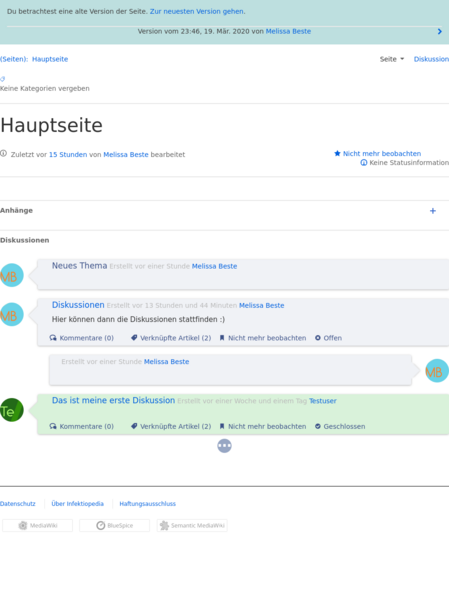Viewport: 449px width, 599px height.
Task: Add attachment with plus icon
Action: coord(433,211)
